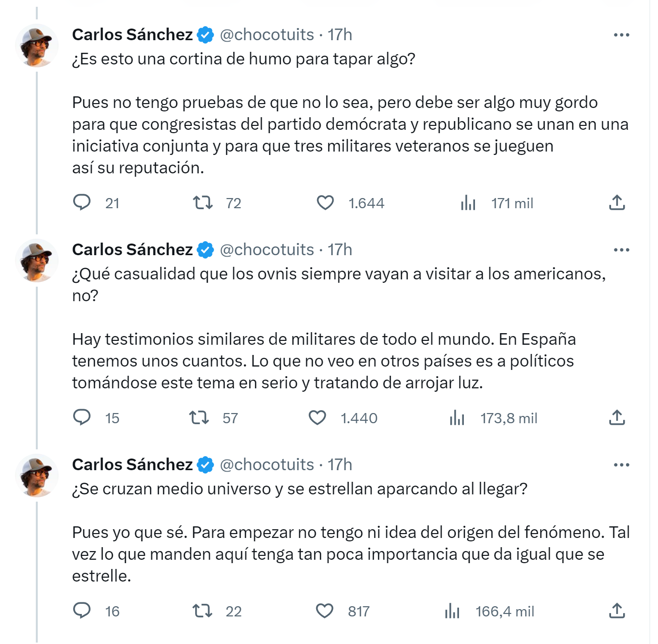Like the tweet with 1.644 likes
658x644 pixels.
click(325, 202)
